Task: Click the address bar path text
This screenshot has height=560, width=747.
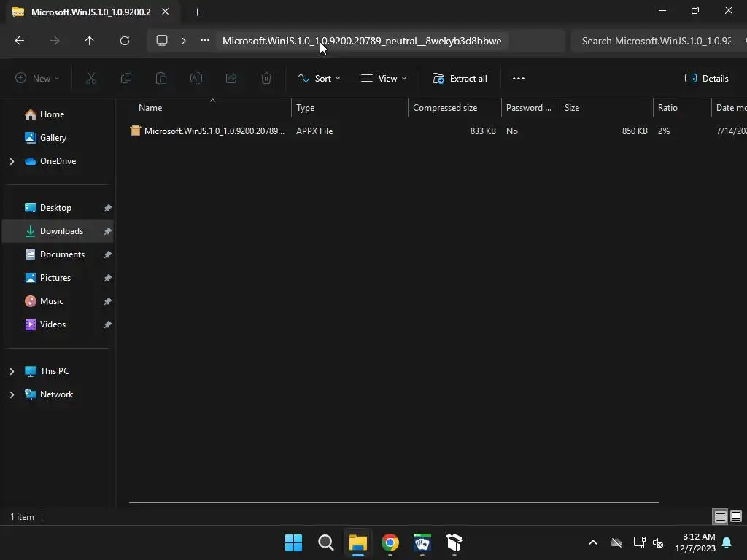Action: (362, 41)
